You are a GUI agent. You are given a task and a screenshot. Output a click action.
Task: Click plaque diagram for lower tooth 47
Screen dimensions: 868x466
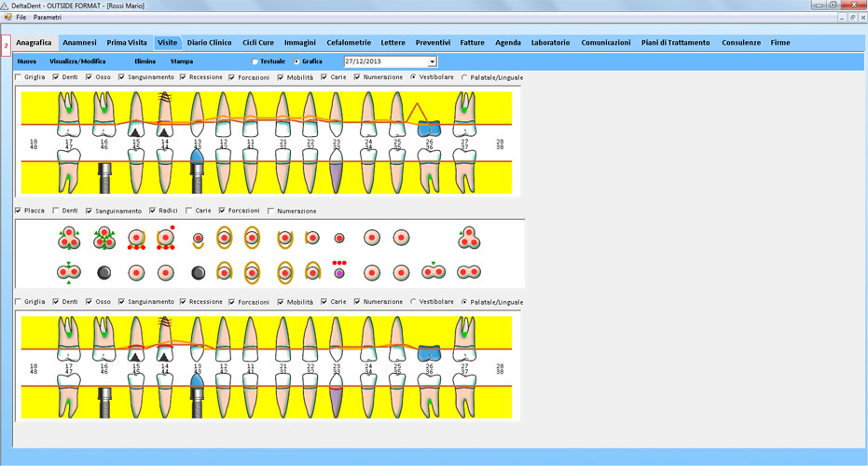pos(69,272)
